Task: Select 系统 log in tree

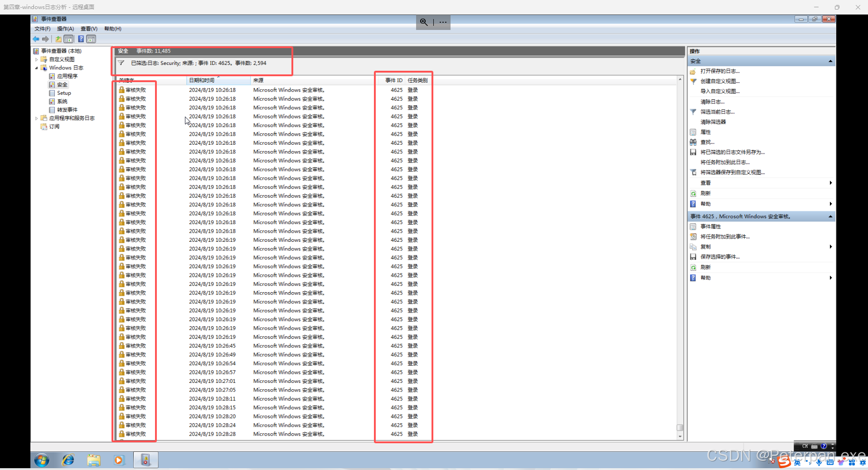Action: [62, 102]
